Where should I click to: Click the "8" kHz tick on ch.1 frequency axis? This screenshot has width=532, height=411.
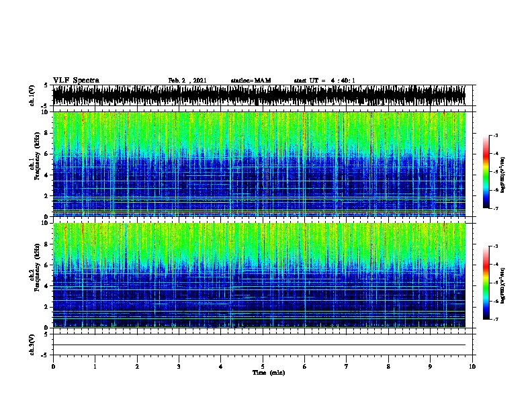(x=46, y=133)
